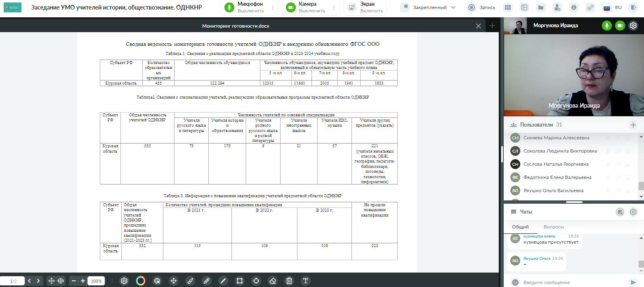Open the notes panel icon in top bar
644x287 pixels.
pos(524,7)
